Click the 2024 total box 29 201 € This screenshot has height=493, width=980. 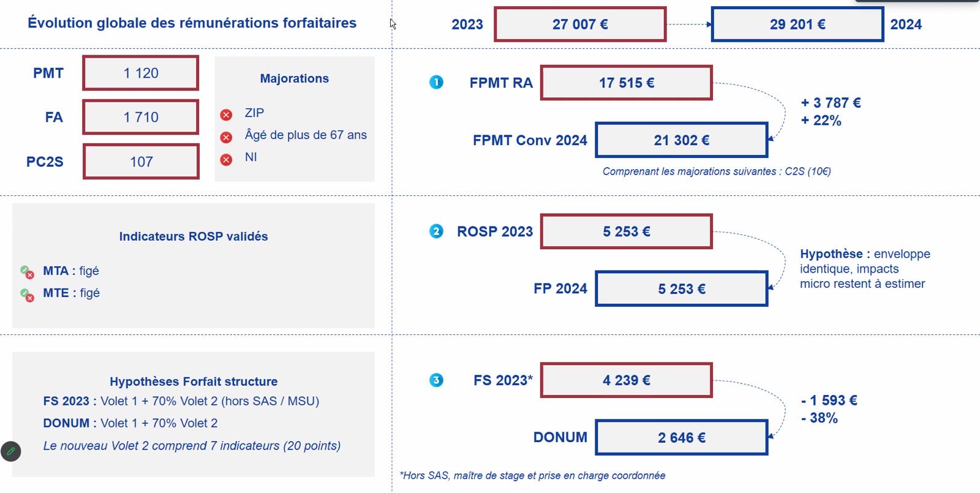(x=797, y=24)
